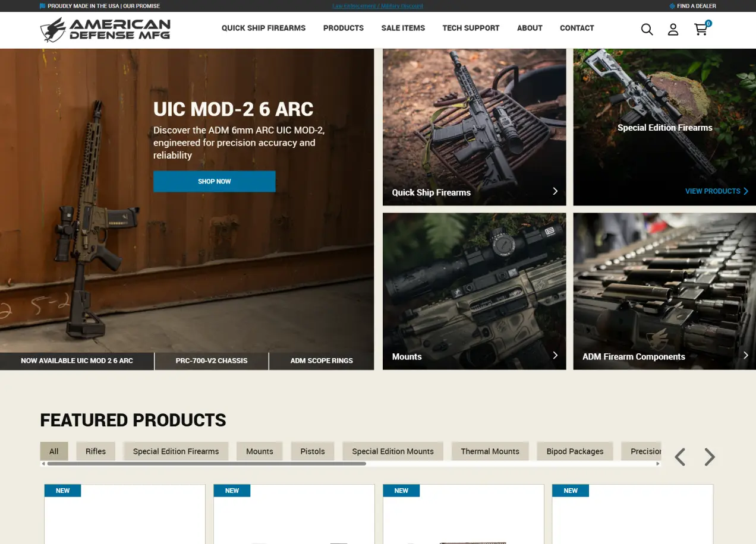The width and height of the screenshot is (756, 544).
Task: Open Law Enforcement / Military Discount link
Action: tap(378, 6)
